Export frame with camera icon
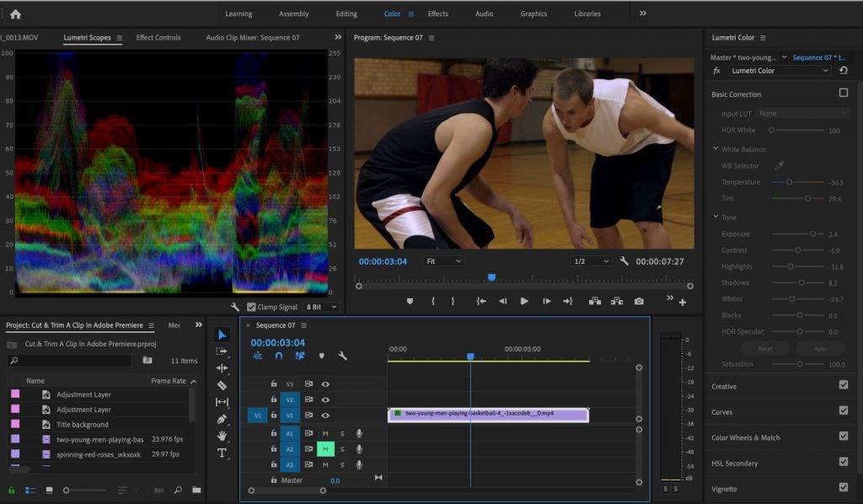This screenshot has height=504, width=863. click(639, 301)
